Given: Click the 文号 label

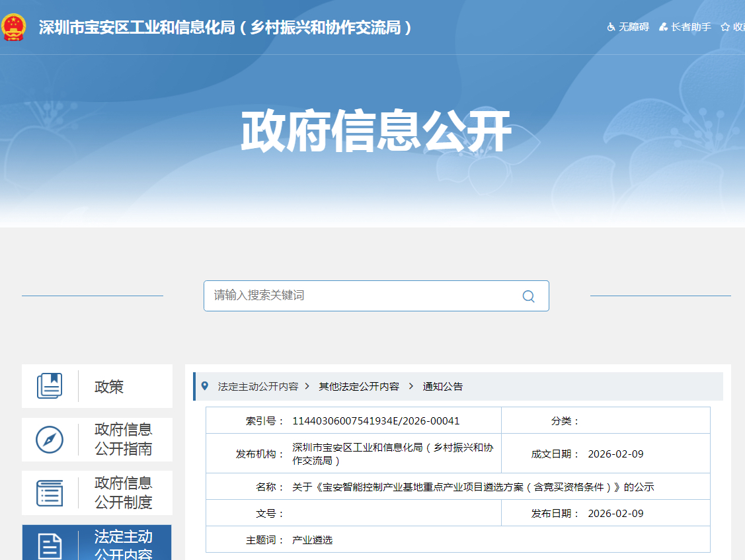Looking at the screenshot, I should [270, 514].
